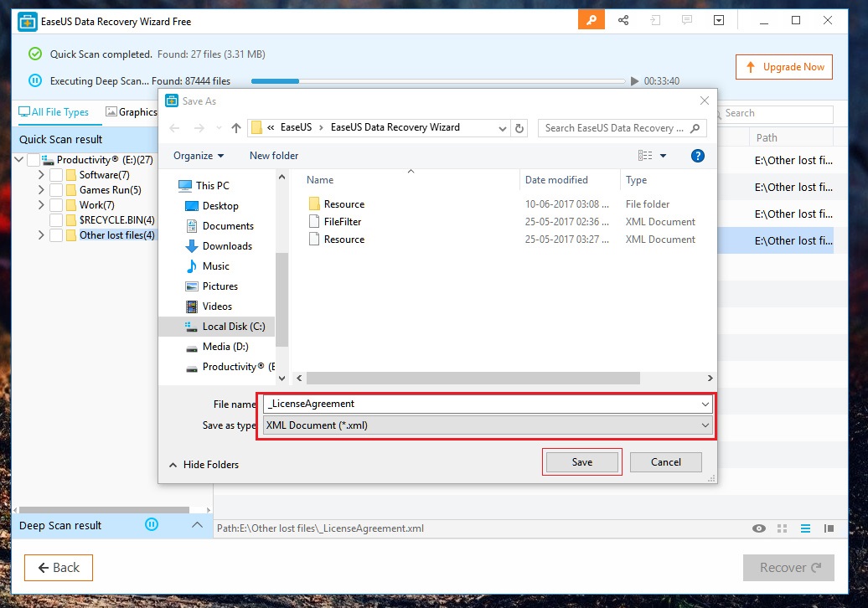Change view layout icon in Save As
868x608 pixels.
pyautogui.click(x=645, y=156)
